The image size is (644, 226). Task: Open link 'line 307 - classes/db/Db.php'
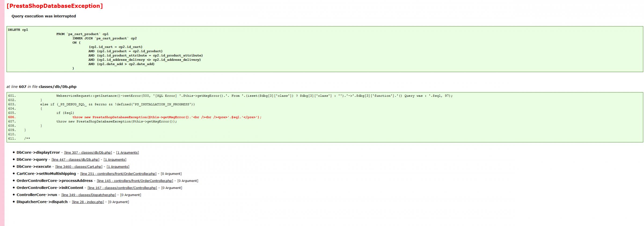(88, 153)
